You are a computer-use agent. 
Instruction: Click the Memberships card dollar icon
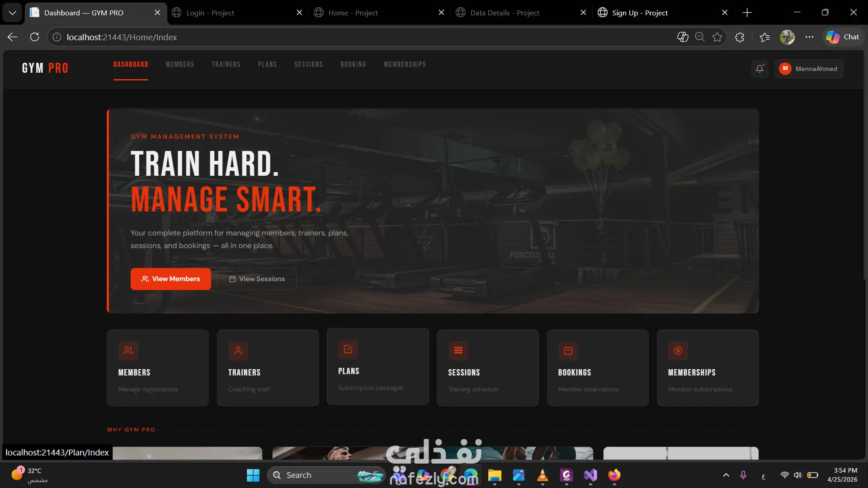point(678,351)
